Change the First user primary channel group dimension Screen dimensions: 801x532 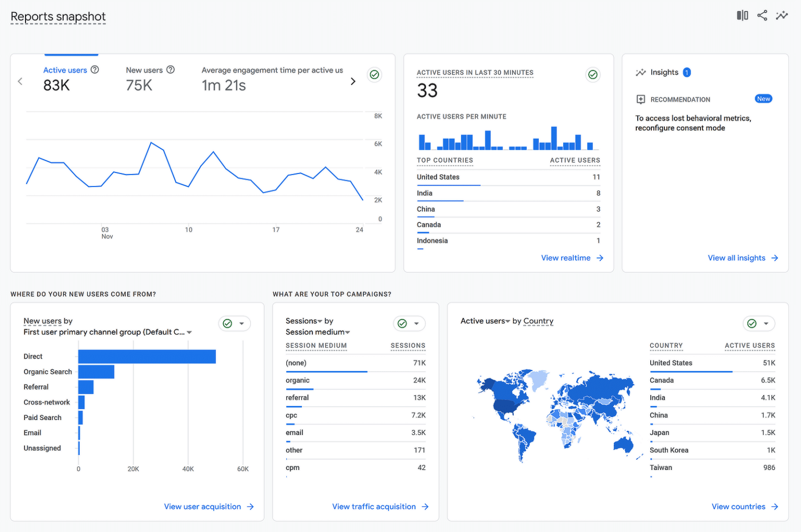(x=189, y=332)
